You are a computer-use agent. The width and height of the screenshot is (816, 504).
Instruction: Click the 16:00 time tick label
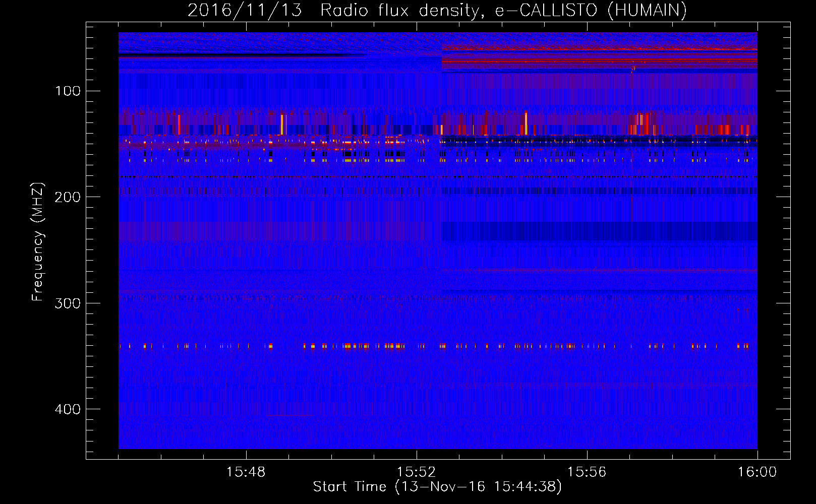(x=757, y=472)
